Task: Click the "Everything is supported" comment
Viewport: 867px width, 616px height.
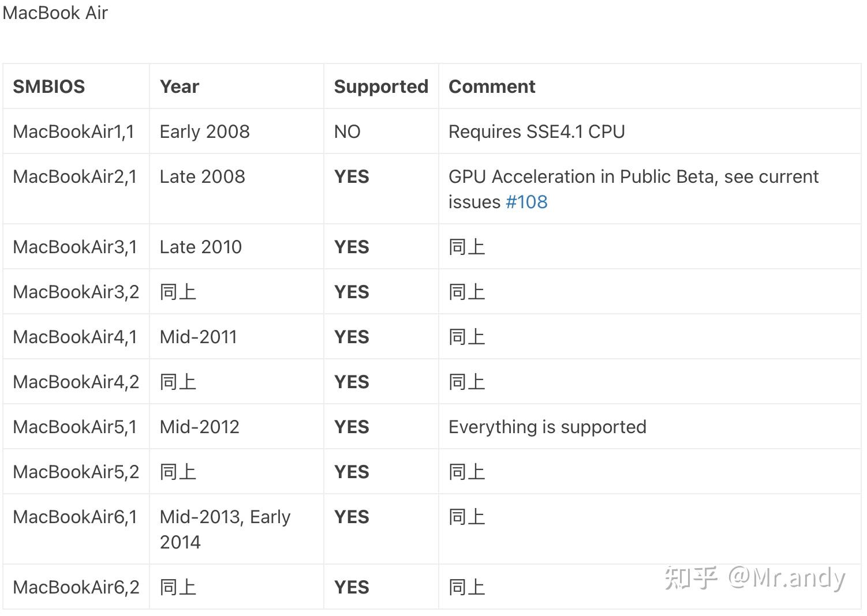Action: click(547, 427)
